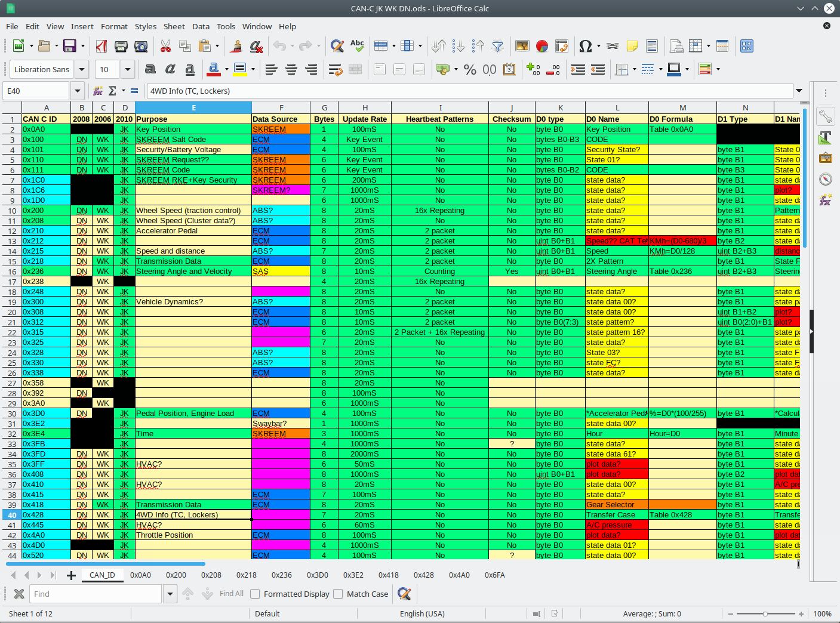Image resolution: width=840 pixels, height=623 pixels.
Task: Sort the data descending
Action: point(478,46)
